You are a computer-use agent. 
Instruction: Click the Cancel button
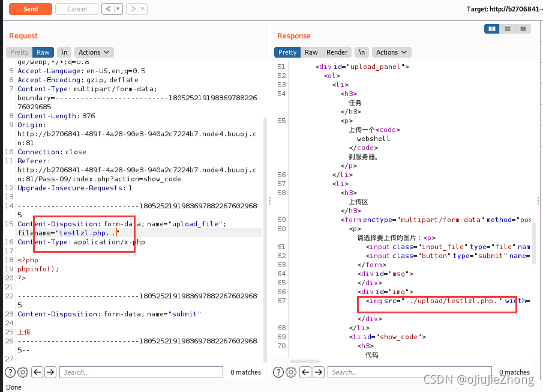pos(77,9)
